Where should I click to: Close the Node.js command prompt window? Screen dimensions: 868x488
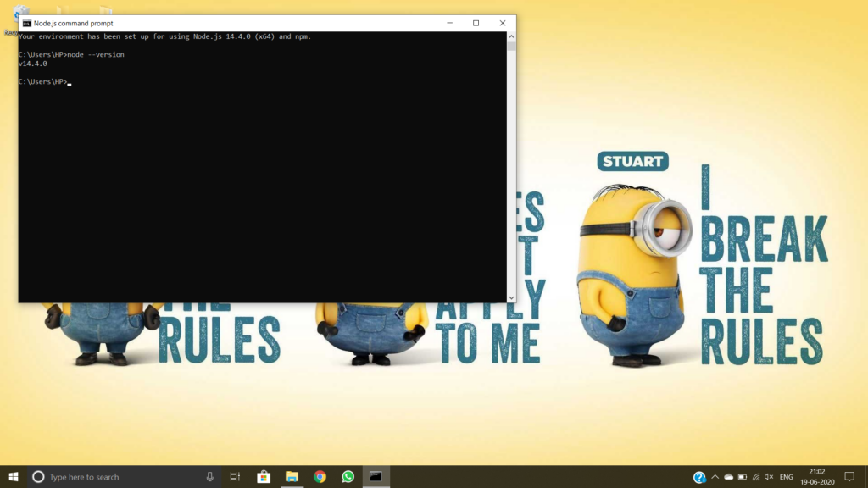click(503, 23)
